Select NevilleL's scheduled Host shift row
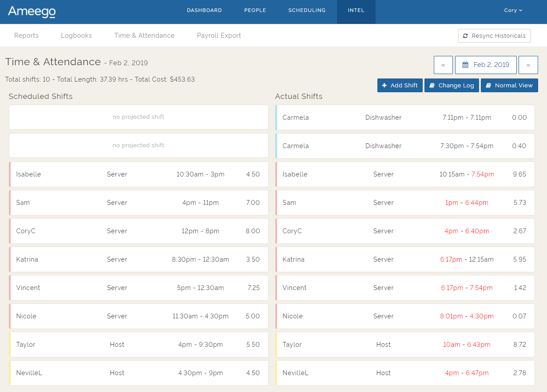547x392 pixels. (139, 373)
